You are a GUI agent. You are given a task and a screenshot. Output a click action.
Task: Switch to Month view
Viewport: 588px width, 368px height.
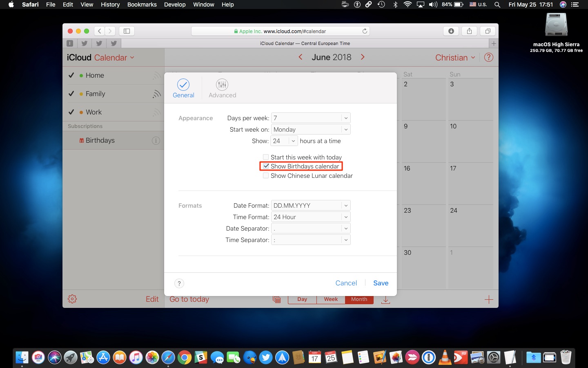tap(359, 299)
